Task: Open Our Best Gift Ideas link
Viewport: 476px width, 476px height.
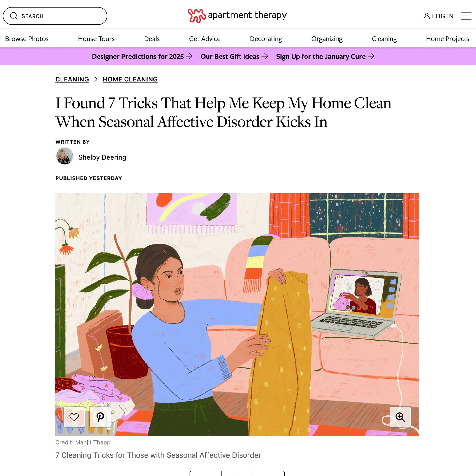Action: [234, 56]
